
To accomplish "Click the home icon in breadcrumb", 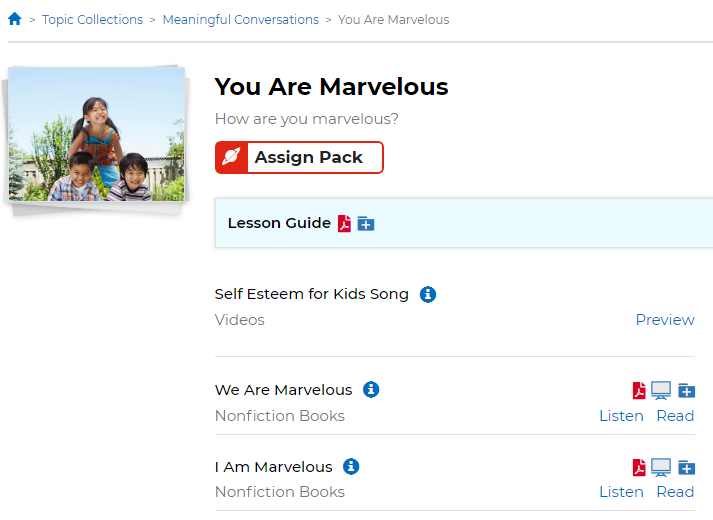I will pos(15,19).
